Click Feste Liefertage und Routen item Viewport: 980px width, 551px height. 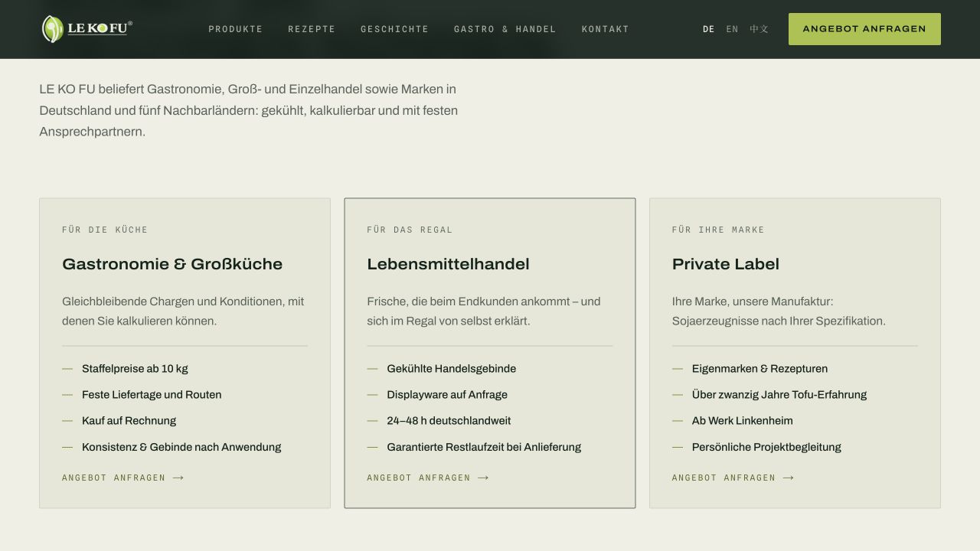click(152, 395)
